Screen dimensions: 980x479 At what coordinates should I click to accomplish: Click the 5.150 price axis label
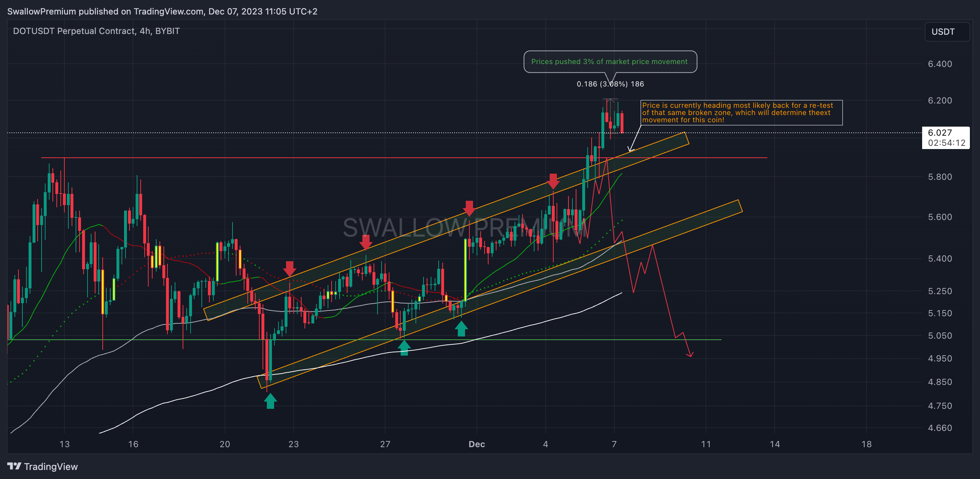click(x=939, y=313)
